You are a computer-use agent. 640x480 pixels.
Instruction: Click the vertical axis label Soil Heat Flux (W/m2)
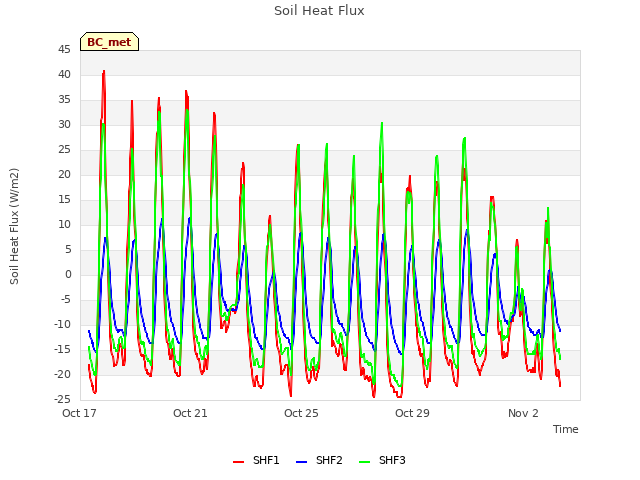pos(14,226)
